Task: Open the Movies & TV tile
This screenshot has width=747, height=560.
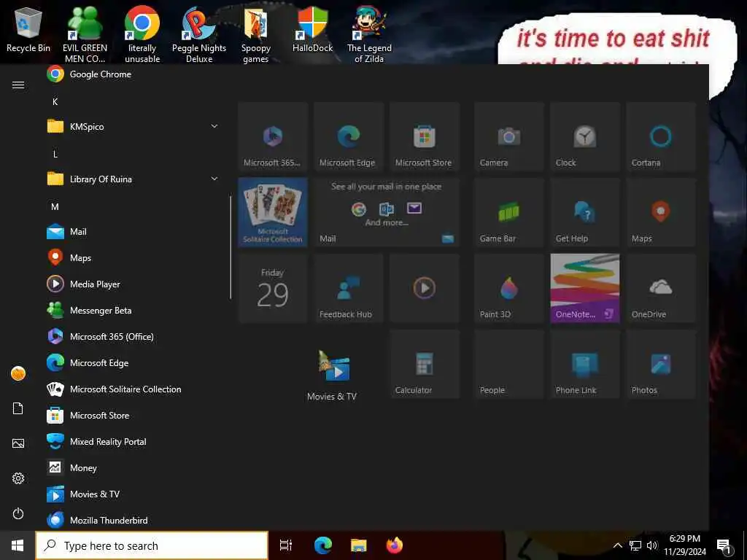Action: coord(333,375)
